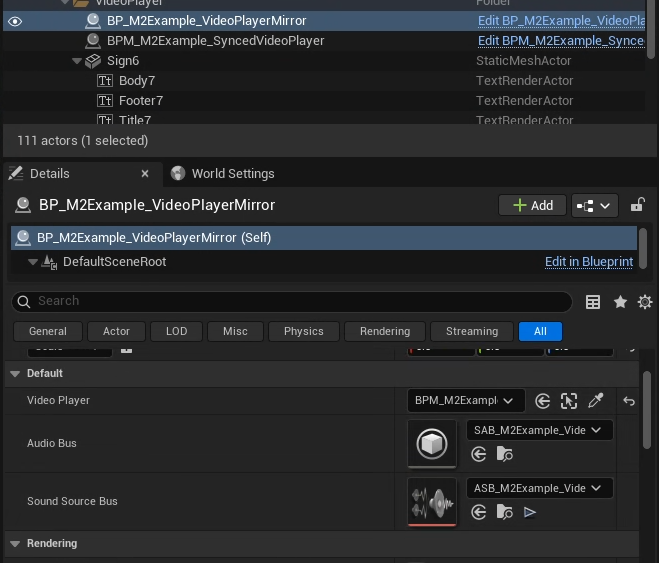Open the Edit in Blueprint link
659x563 pixels.
pos(588,262)
